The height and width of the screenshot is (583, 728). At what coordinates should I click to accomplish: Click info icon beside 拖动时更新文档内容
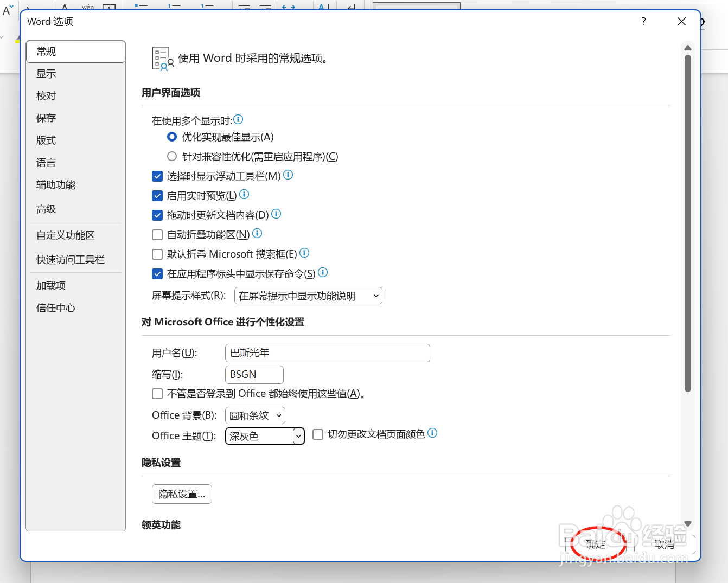point(276,214)
